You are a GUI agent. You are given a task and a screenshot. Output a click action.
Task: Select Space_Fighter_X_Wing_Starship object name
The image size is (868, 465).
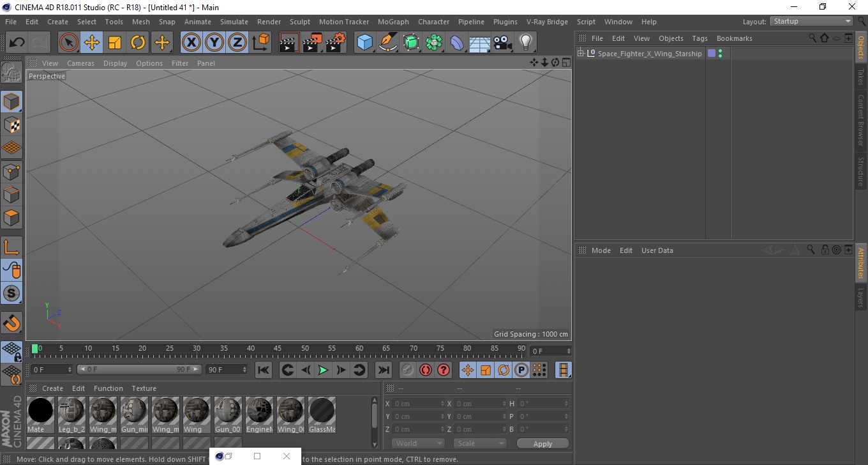tap(650, 54)
